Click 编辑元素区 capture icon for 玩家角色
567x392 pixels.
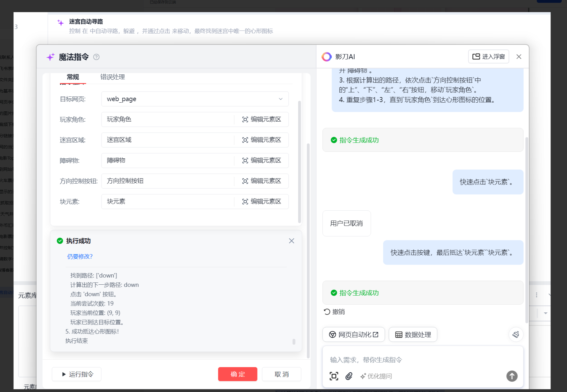click(x=245, y=119)
